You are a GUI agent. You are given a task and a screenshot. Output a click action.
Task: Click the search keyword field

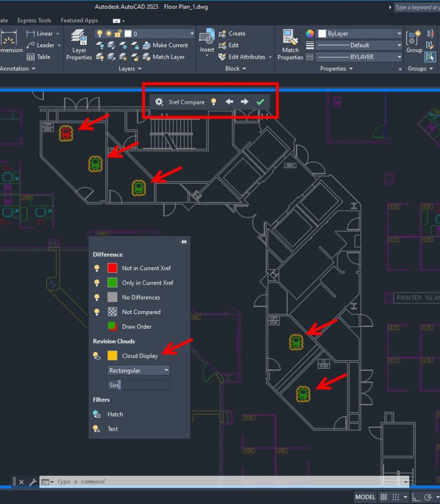point(417,7)
